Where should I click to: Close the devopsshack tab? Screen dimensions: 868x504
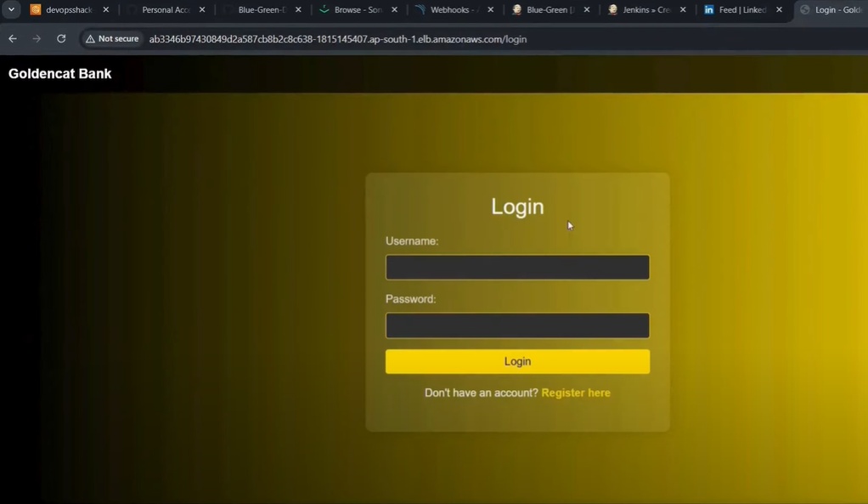(106, 10)
